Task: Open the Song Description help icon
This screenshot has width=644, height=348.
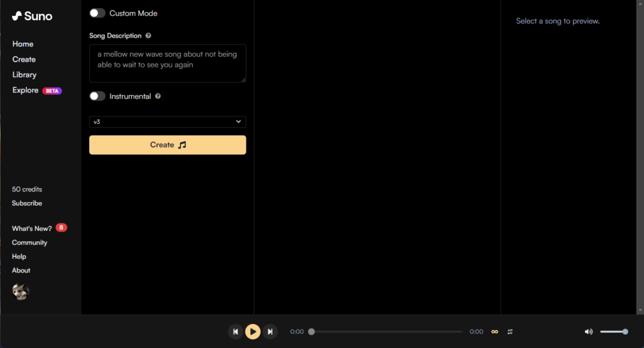Action: pos(148,36)
